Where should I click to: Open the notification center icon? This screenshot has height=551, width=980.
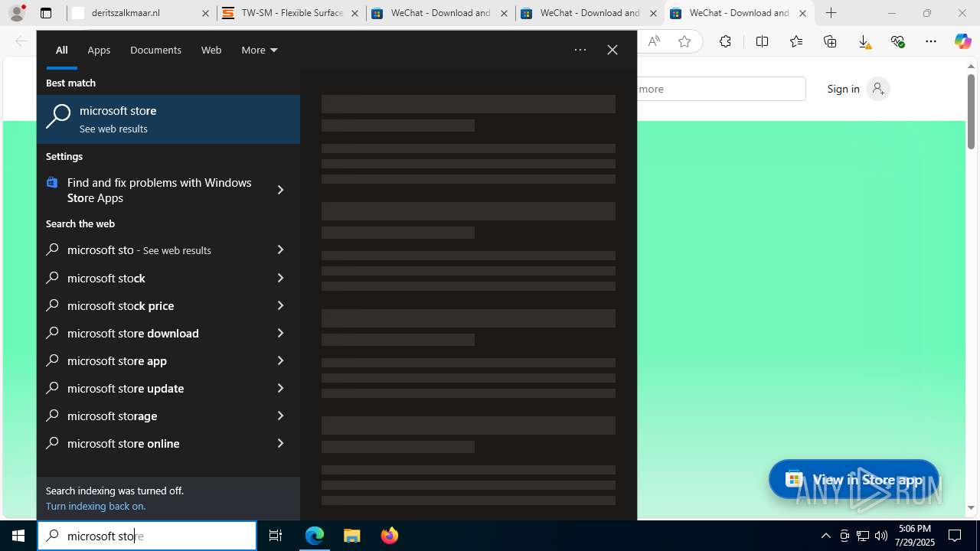point(955,536)
